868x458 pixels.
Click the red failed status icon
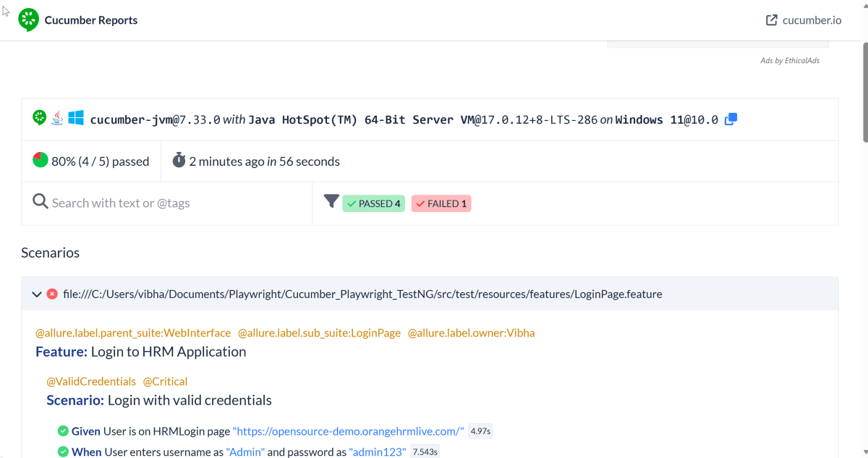tap(52, 294)
